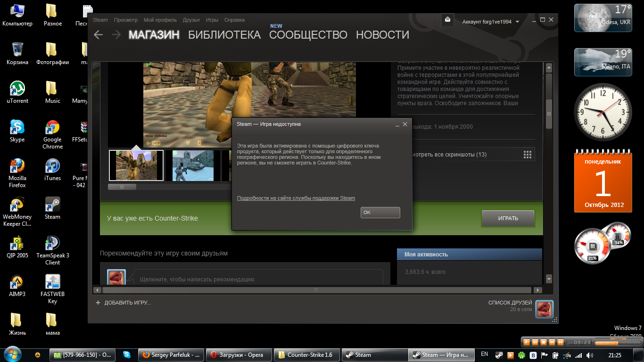644x362 pixels.
Task: Open the screenshots grid view icon
Action: coord(528,155)
